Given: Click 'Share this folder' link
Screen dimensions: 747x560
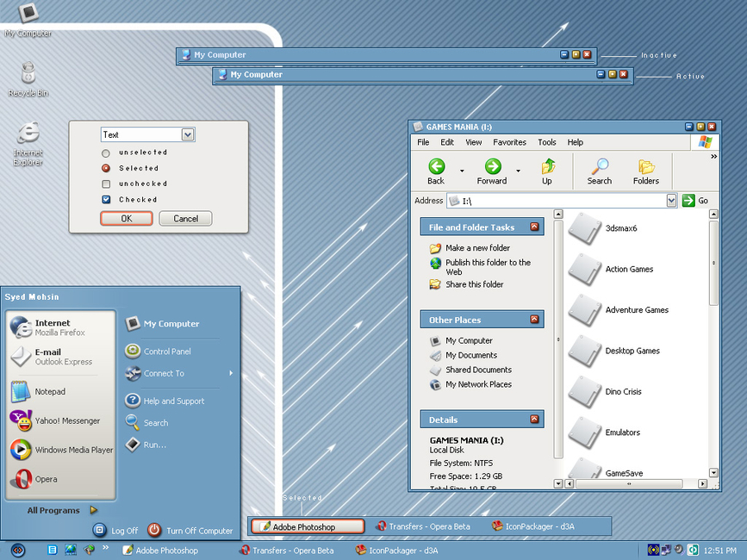Looking at the screenshot, I should coord(475,284).
